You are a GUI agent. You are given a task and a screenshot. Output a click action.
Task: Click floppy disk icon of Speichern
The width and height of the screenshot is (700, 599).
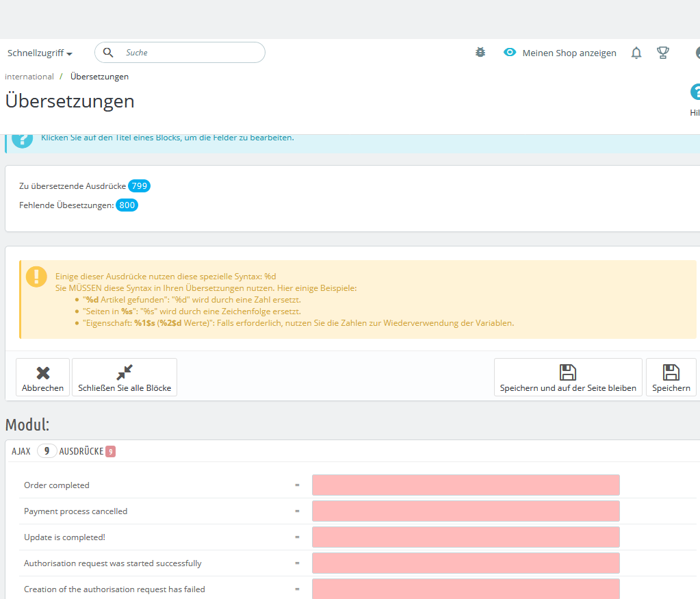(x=671, y=372)
